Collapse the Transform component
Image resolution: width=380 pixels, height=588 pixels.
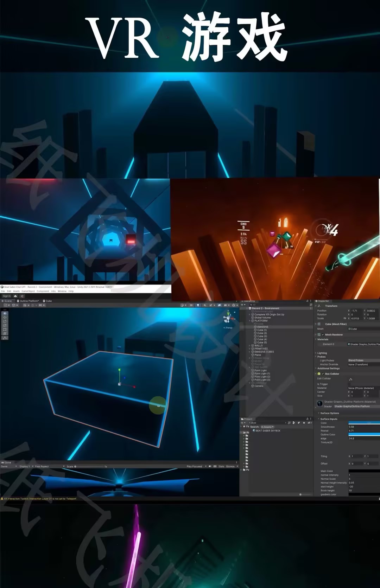[316, 306]
